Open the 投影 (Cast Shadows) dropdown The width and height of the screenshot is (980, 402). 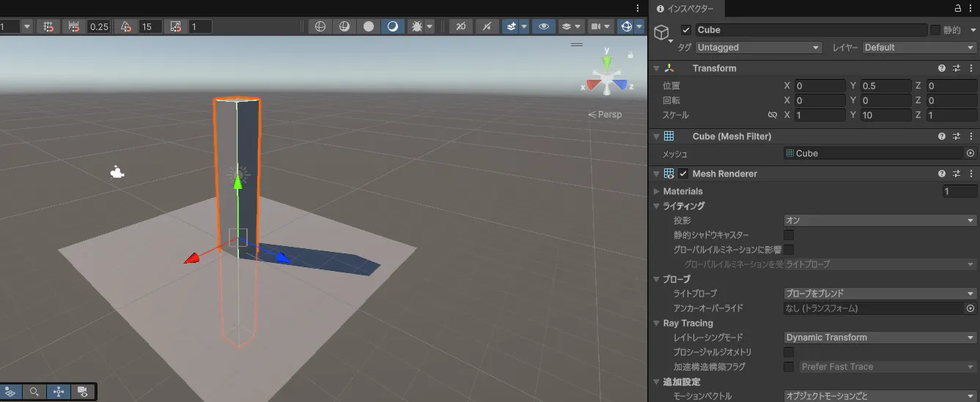point(879,220)
